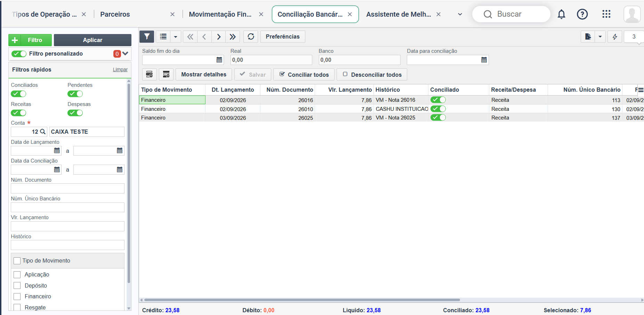Open the Saldo fim do dia calendar picker
This screenshot has width=644, height=315.
[x=219, y=60]
